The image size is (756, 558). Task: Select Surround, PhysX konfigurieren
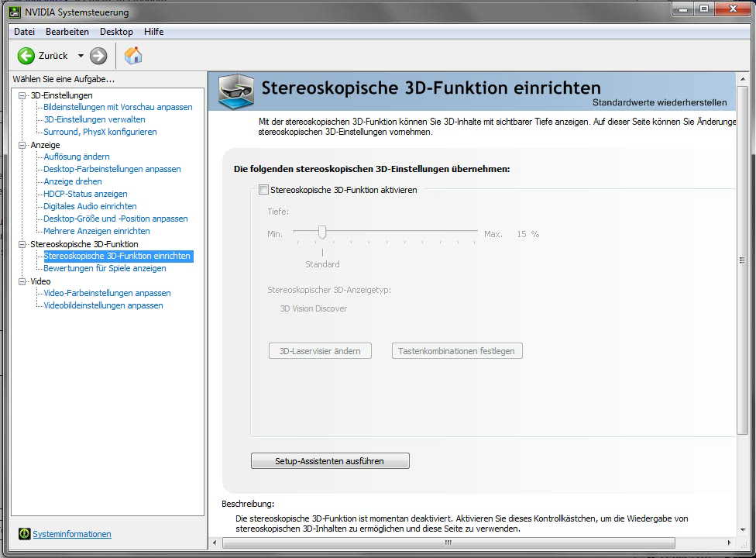tap(100, 132)
